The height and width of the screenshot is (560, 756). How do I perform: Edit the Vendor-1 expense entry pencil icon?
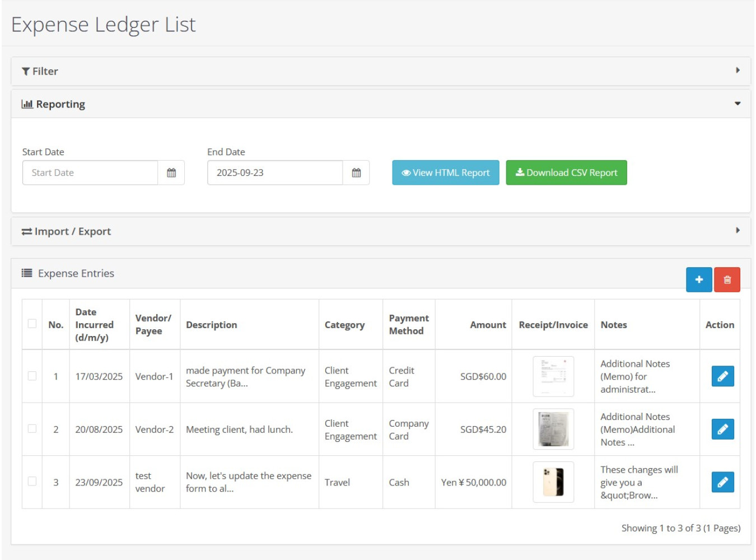coord(722,376)
